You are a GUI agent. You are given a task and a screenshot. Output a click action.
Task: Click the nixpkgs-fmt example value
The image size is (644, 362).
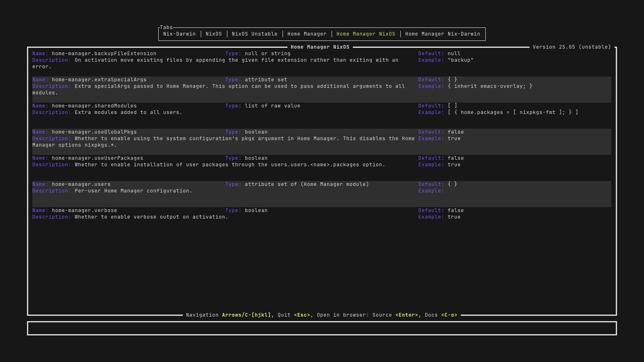click(513, 112)
